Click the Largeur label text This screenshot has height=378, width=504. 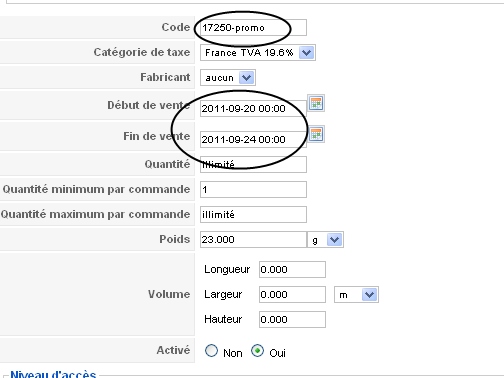[x=223, y=295]
